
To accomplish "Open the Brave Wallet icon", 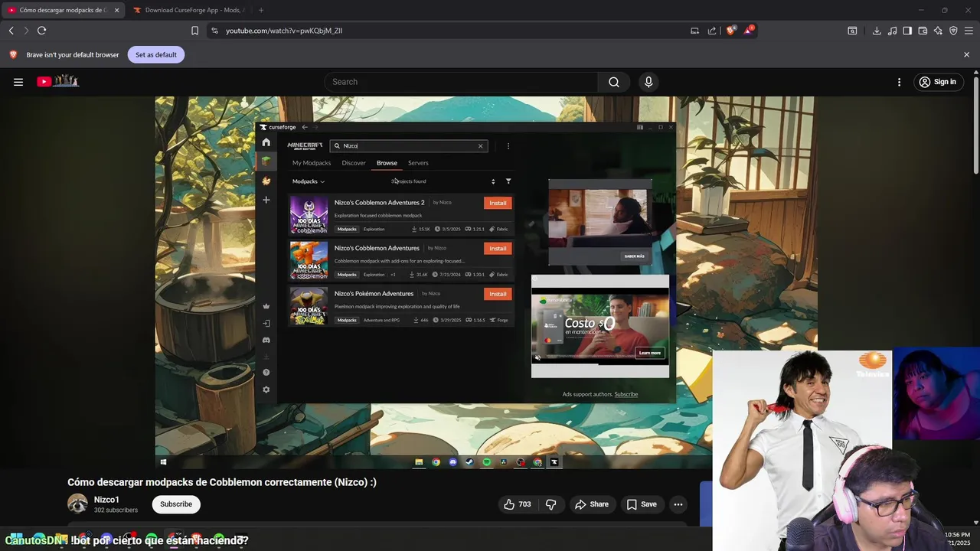I will (x=923, y=31).
